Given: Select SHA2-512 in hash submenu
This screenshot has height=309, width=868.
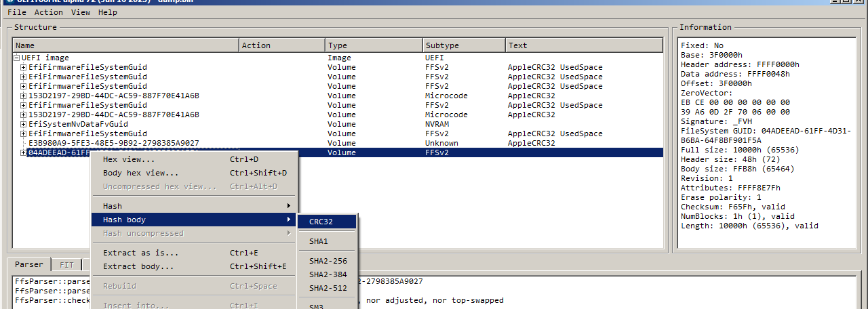Looking at the screenshot, I should [328, 288].
